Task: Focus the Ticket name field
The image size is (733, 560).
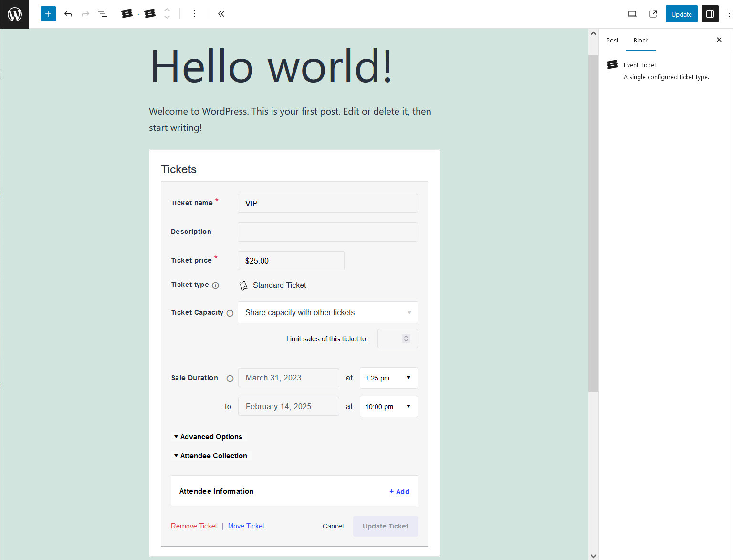Action: [328, 203]
